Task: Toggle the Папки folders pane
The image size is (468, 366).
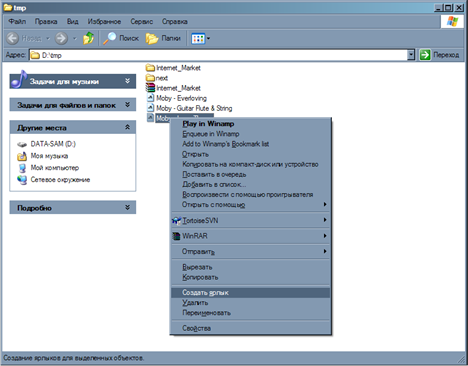Action: pyautogui.click(x=163, y=38)
